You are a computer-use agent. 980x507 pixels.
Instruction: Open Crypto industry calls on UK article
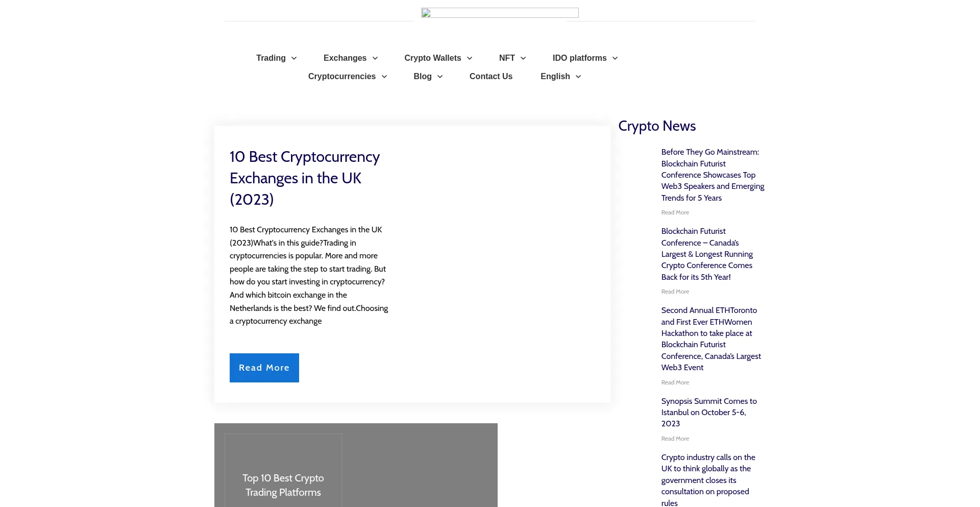(707, 479)
